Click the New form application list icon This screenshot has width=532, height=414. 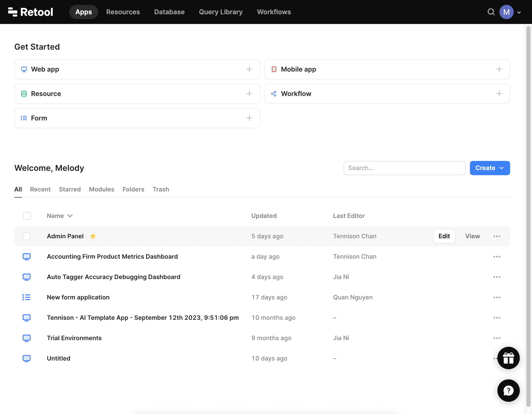tap(26, 297)
